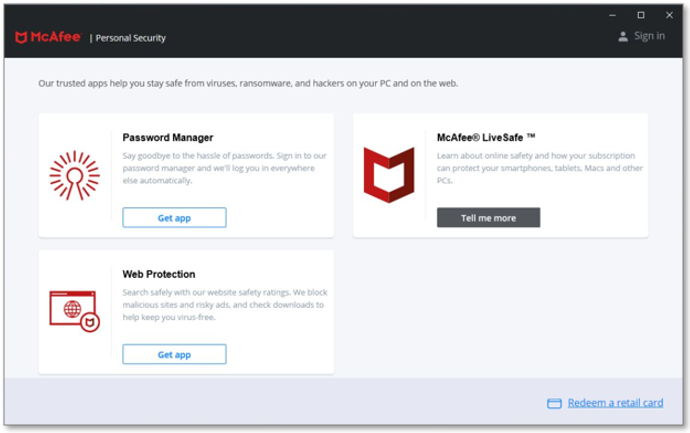Minimize the McAfee window
This screenshot has height=433, width=690.
(x=612, y=15)
